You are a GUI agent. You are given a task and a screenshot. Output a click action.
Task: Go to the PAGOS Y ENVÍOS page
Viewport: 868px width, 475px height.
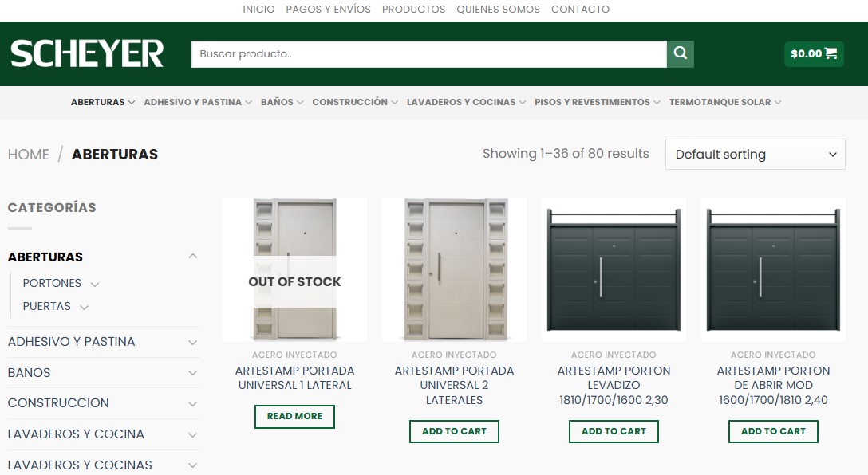[x=328, y=10]
